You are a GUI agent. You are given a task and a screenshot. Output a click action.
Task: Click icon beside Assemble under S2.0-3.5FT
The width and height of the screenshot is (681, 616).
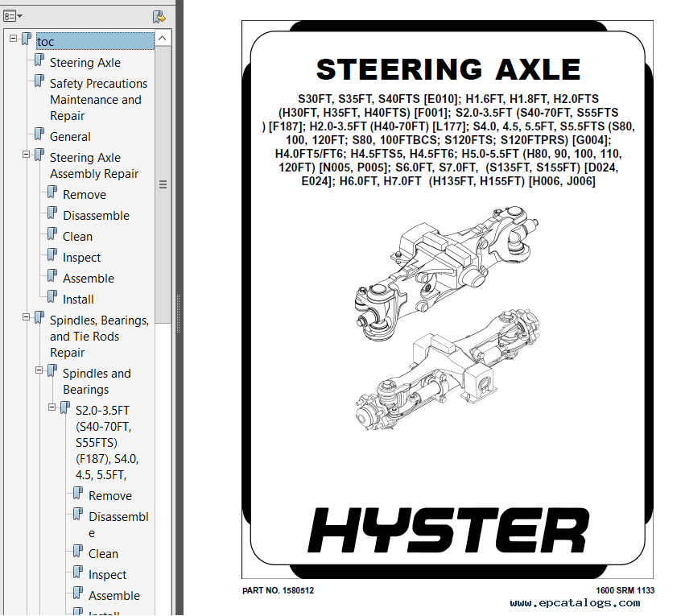click(x=78, y=593)
